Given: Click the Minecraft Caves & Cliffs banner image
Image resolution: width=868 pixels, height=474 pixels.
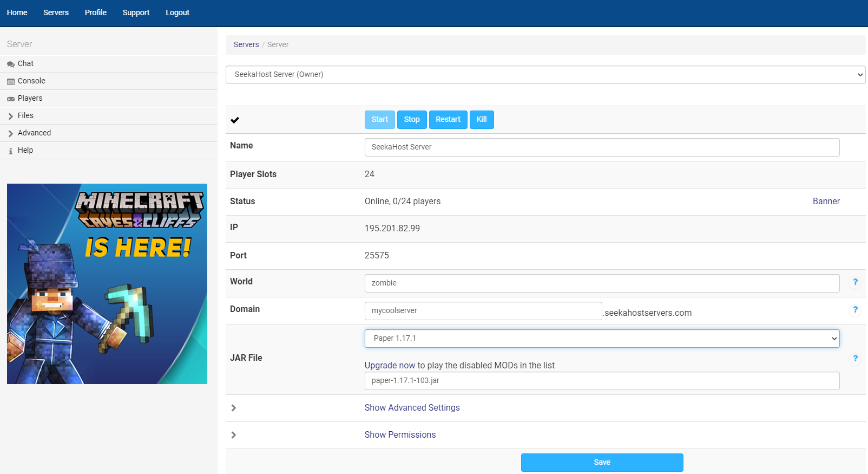Looking at the screenshot, I should click(107, 284).
